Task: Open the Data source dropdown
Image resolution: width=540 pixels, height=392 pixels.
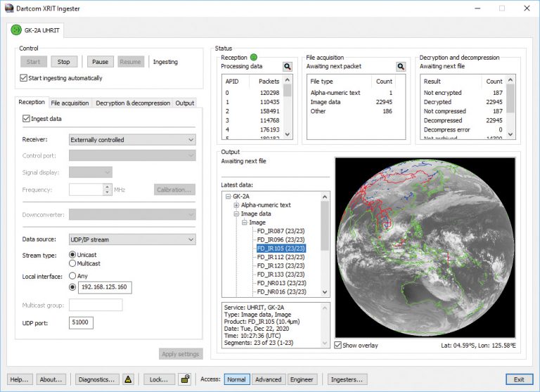Action: (132, 240)
